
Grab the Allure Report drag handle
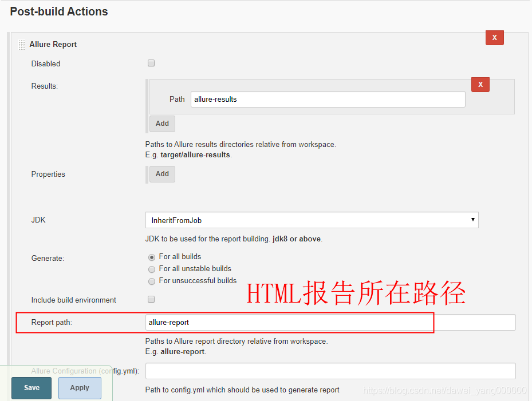point(22,45)
